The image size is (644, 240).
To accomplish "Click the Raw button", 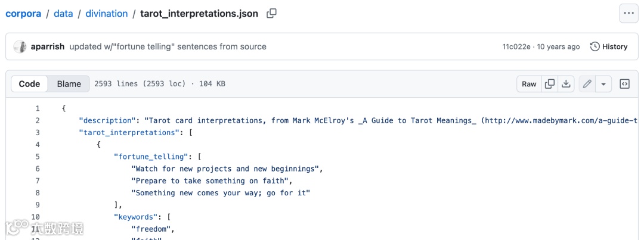I will (529, 84).
